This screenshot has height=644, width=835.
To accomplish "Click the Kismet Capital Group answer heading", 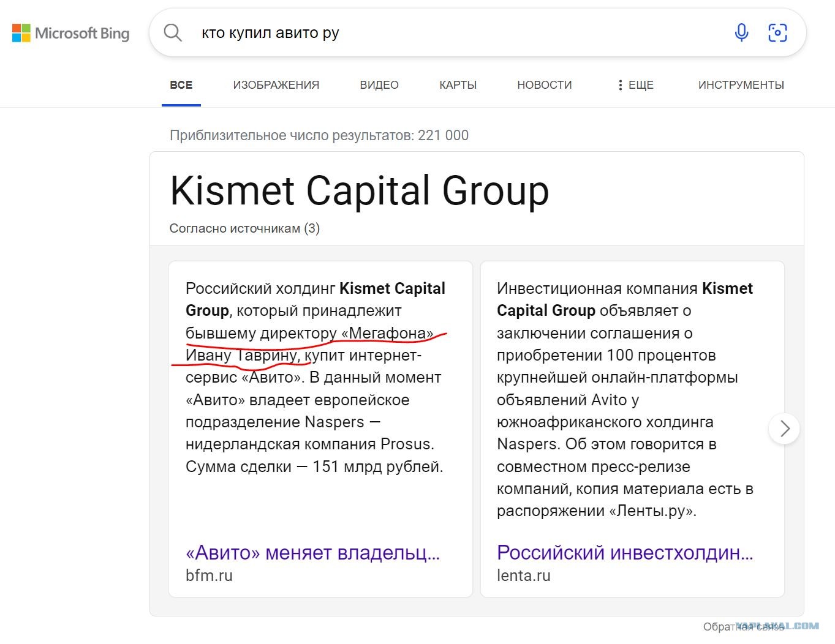I will click(x=359, y=190).
